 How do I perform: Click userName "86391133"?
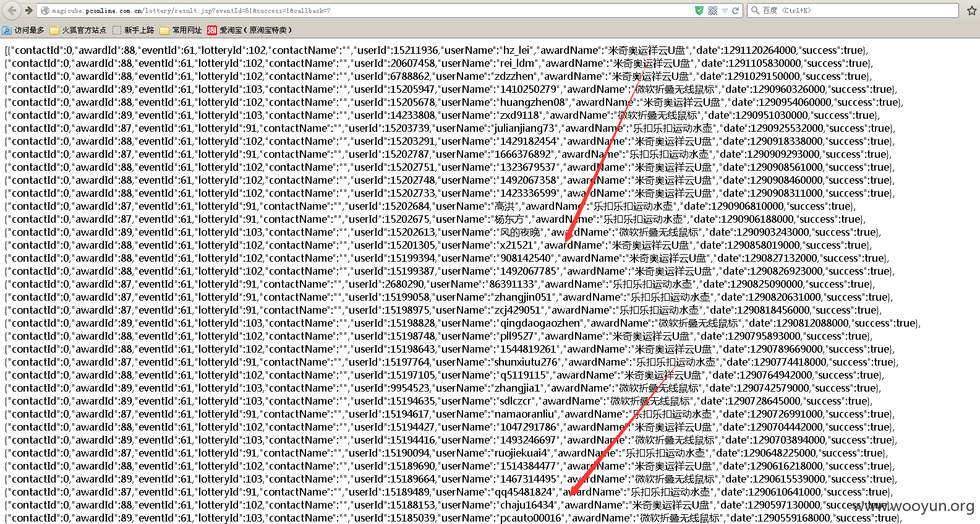[511, 284]
